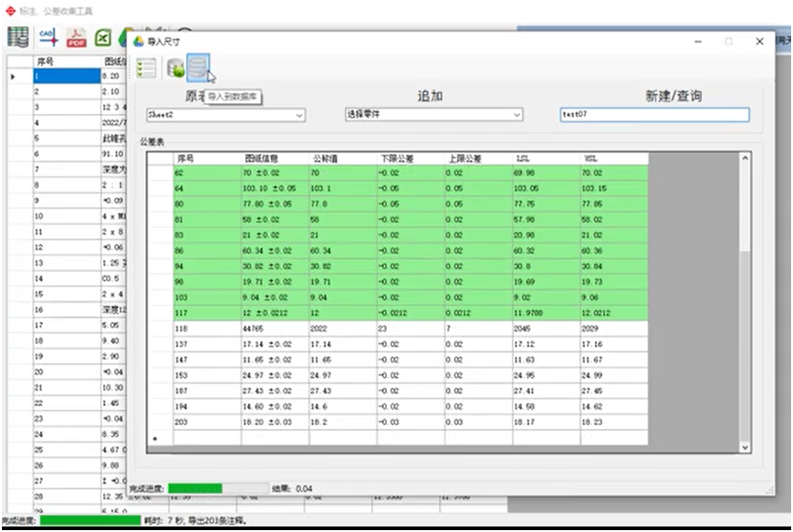Viewport: 793px width, 532px height.
Task: Click the test07 input field under 新建/查询
Action: (x=654, y=114)
